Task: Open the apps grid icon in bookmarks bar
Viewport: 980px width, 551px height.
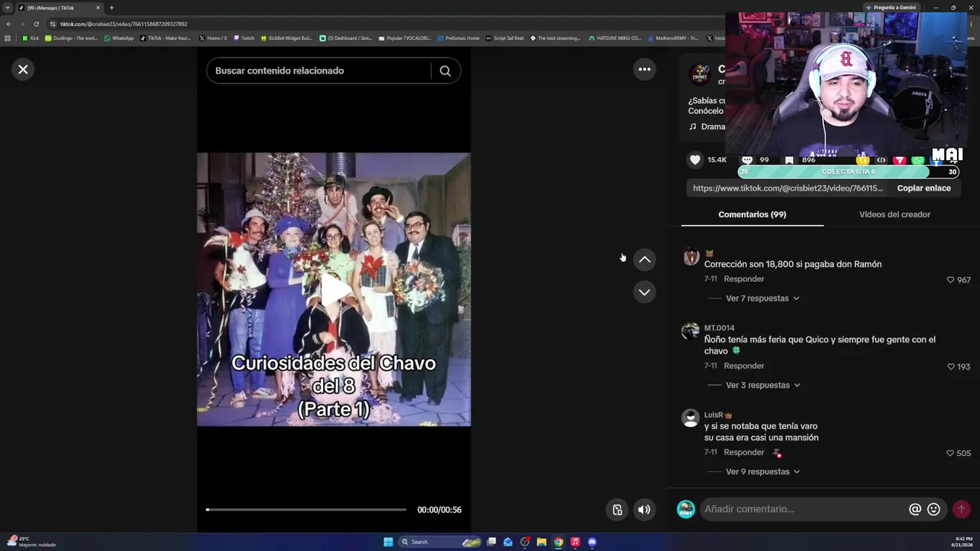Action: 8,38
